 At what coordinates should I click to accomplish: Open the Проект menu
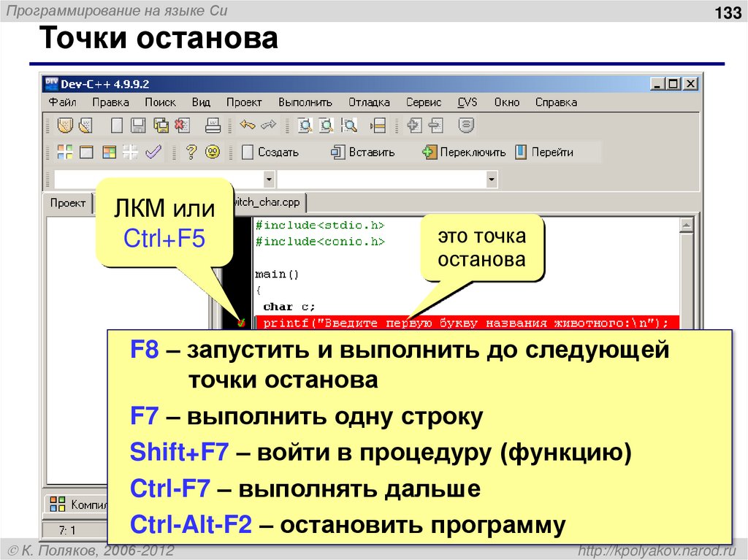click(x=244, y=102)
